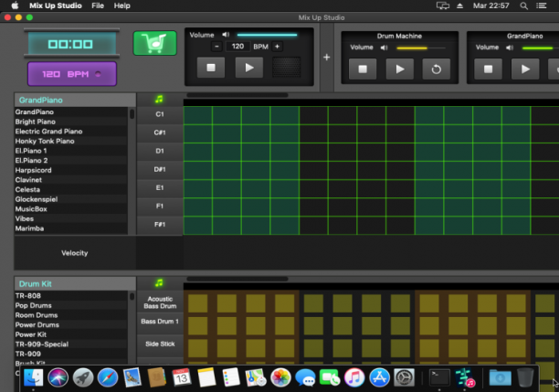Viewport: 559px width, 392px height.
Task: Open the Apple menu
Action: (x=15, y=5)
